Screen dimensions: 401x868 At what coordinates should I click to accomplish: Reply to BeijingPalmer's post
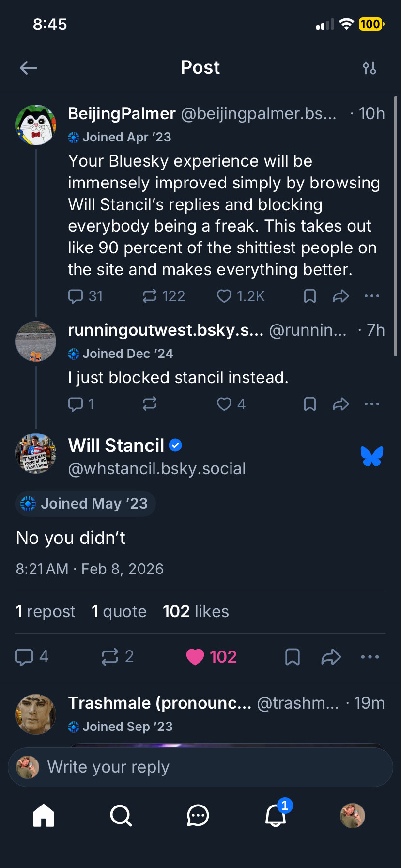pos(76,296)
